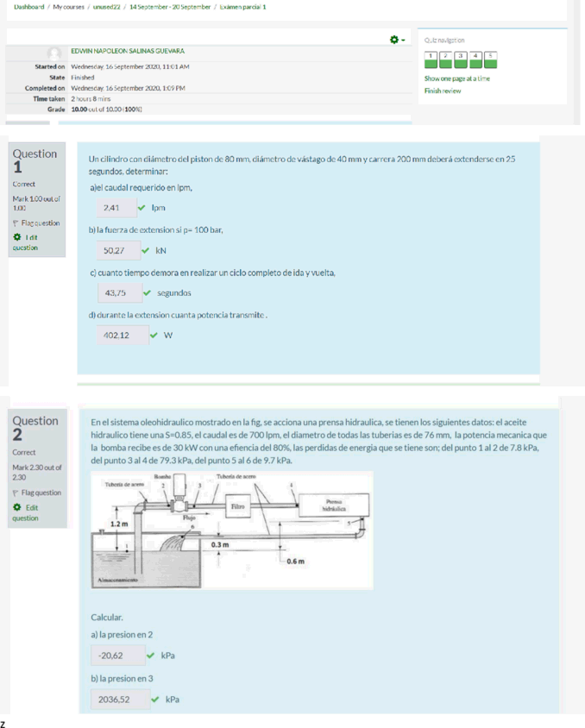Viewport: 585px width, 728px height.
Task: Click the Question 1 heading
Action: coord(35,160)
